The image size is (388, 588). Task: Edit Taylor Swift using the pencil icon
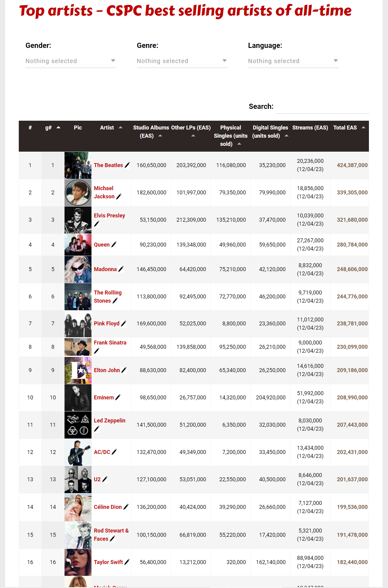click(x=127, y=562)
